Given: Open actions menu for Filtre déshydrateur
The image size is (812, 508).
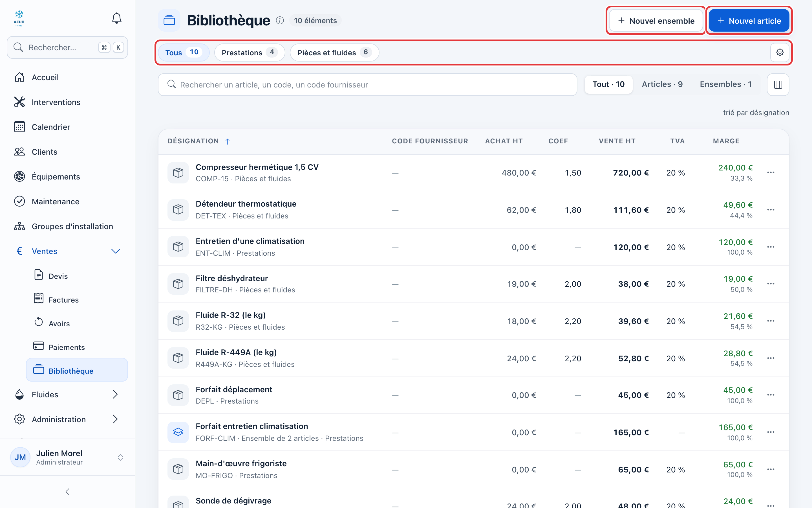Looking at the screenshot, I should (x=771, y=284).
